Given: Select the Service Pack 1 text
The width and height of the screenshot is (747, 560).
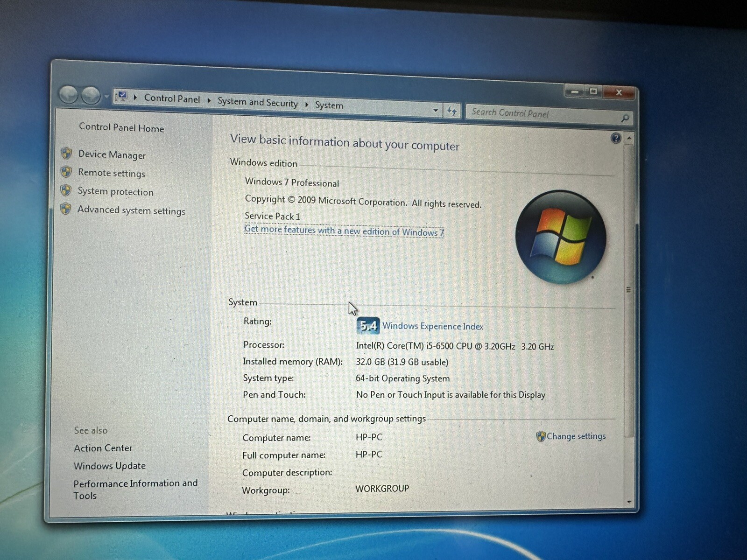Looking at the screenshot, I should coord(272,216).
